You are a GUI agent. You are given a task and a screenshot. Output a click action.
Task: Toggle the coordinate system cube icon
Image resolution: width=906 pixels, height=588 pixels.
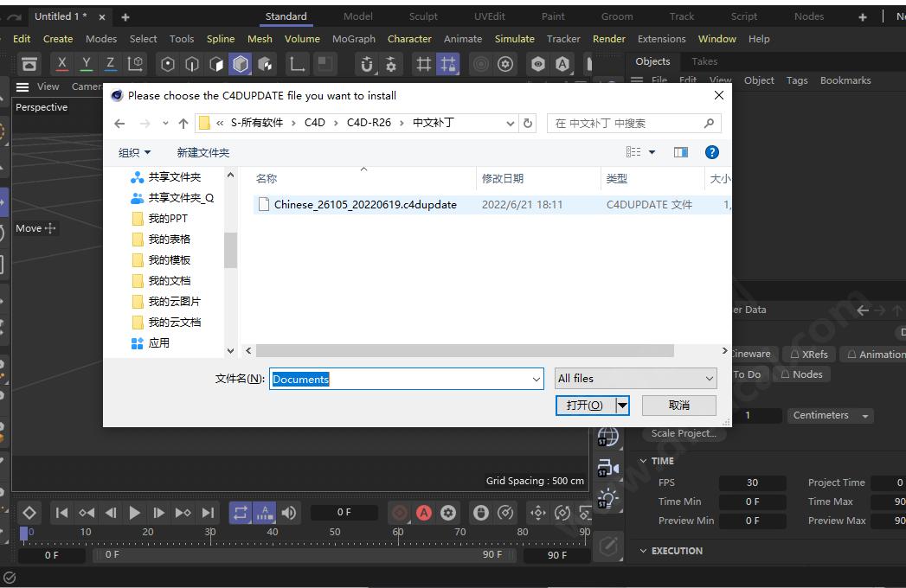(x=135, y=63)
